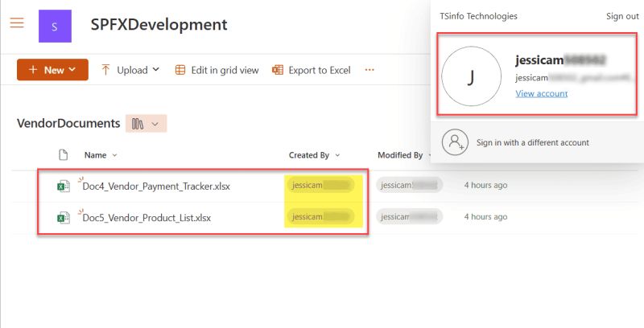Open the Created By column dropdown
Viewport: 644px width, 328px height.
314,155
